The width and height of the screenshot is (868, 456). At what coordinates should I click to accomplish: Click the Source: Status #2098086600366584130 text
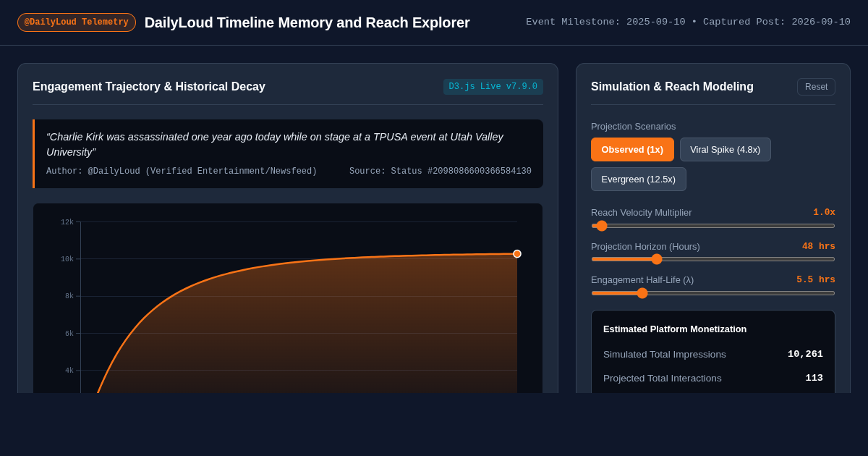tap(441, 172)
